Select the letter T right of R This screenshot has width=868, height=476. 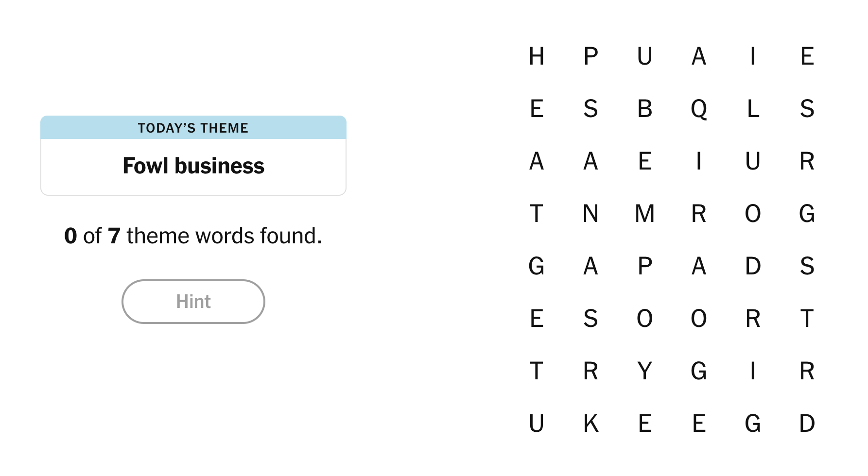[807, 319]
